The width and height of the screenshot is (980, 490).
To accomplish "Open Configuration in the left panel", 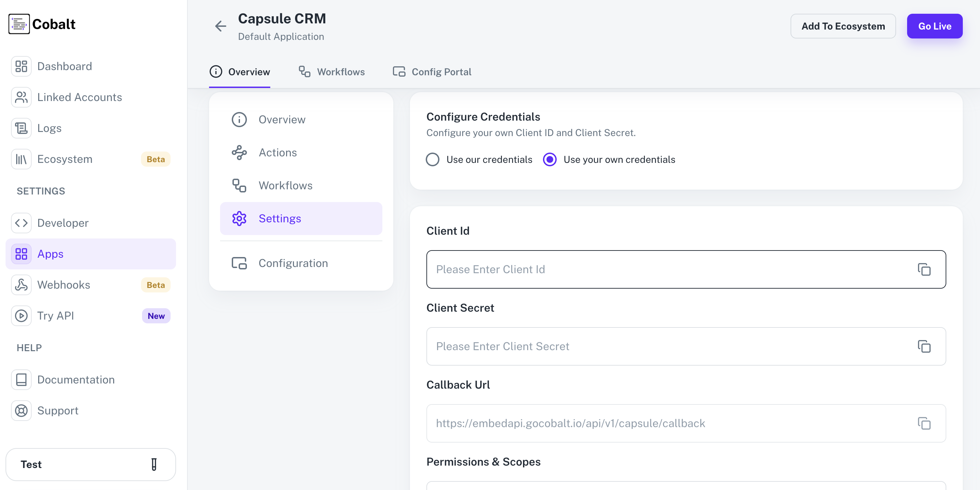I will tap(293, 263).
